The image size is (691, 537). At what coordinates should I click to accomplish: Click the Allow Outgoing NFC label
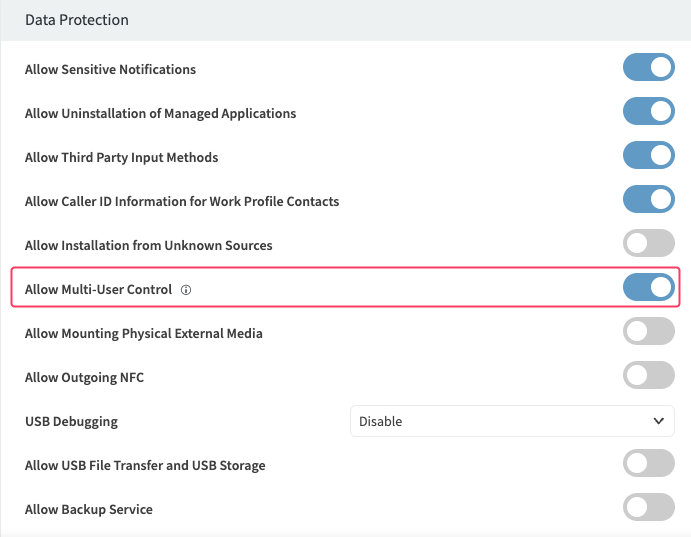[x=91, y=378]
